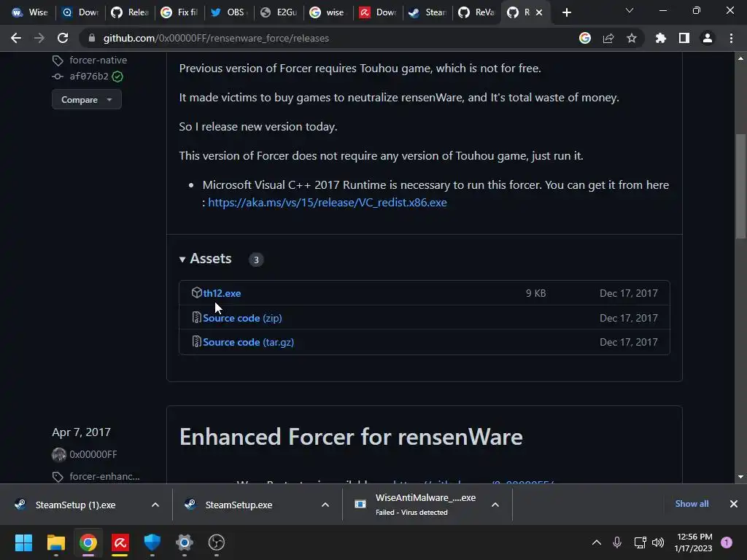
Task: Go forward in browser history
Action: 39,38
